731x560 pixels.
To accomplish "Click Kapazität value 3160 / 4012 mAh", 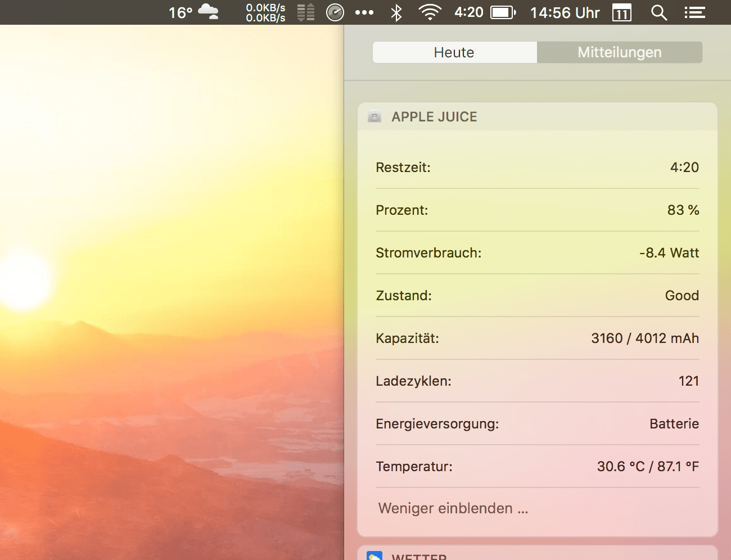I will click(x=645, y=338).
